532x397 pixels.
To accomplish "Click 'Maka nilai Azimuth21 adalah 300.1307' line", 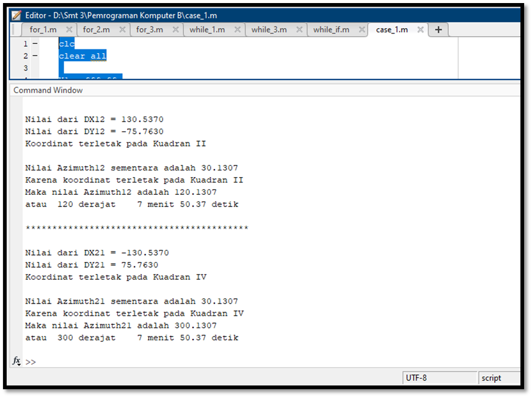I will point(121,326).
